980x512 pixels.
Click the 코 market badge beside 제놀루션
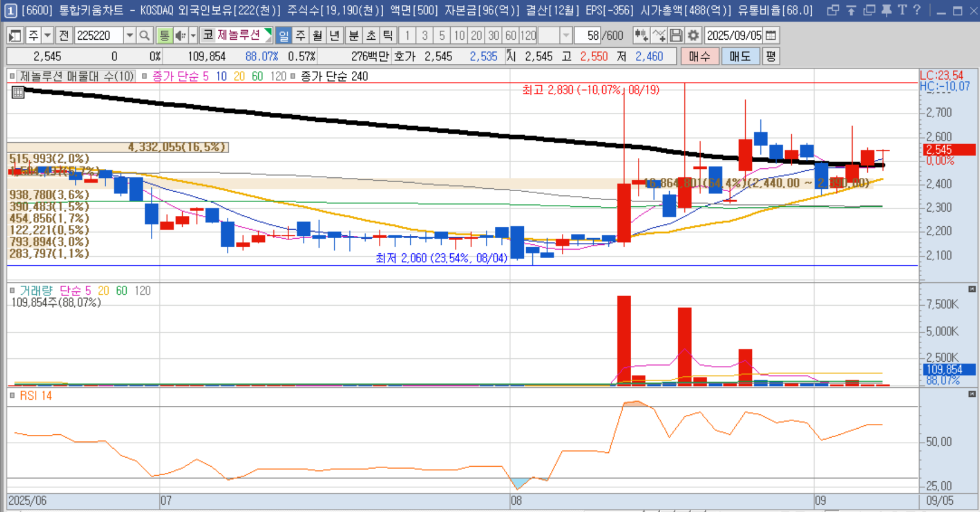pyautogui.click(x=208, y=36)
